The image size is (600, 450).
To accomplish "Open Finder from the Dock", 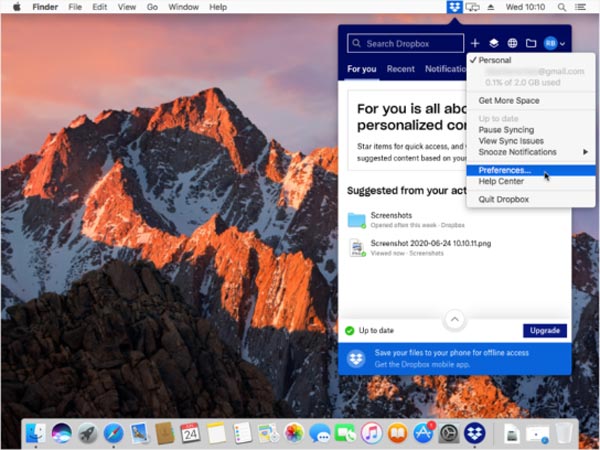I will point(36,433).
